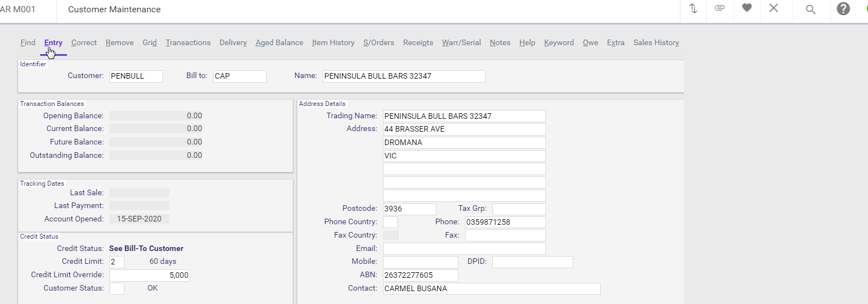The width and height of the screenshot is (868, 304).
Task: Click the DPID input field
Action: point(533,262)
